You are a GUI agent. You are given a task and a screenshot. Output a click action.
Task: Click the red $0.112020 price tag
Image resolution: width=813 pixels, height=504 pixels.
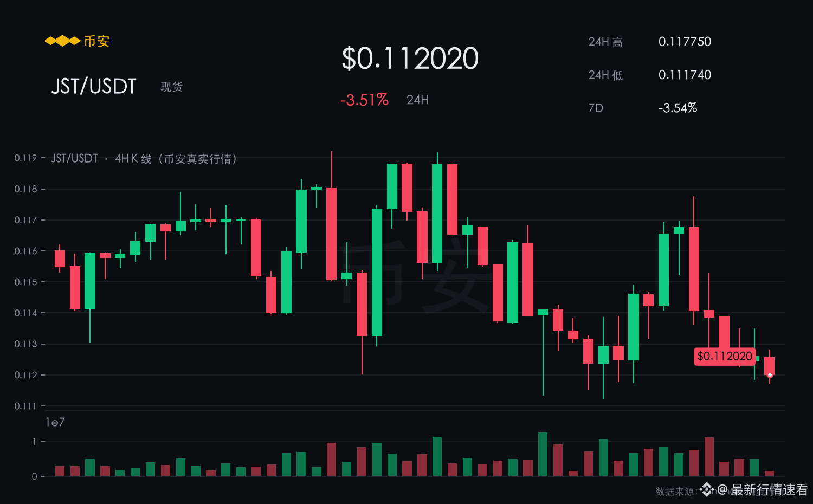pos(725,356)
